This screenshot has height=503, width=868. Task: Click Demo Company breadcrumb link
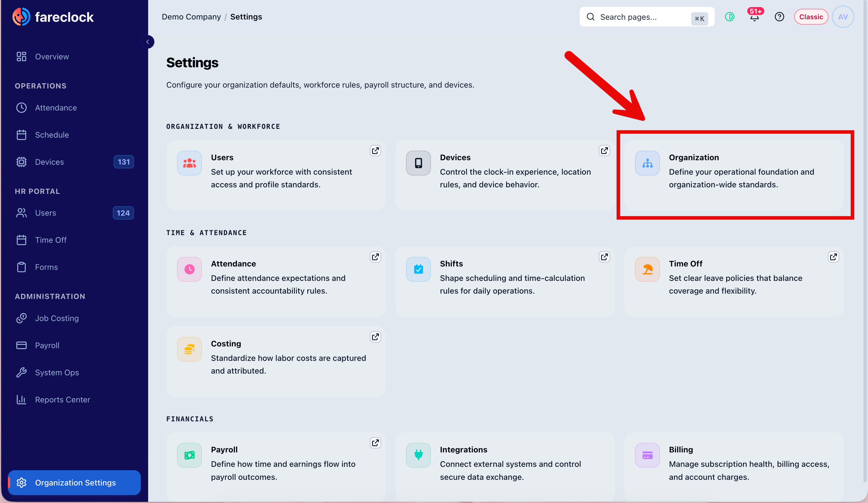click(191, 17)
